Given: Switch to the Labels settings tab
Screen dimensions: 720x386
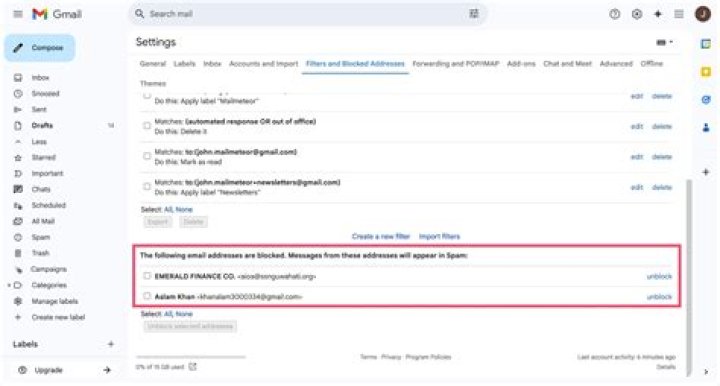Looking at the screenshot, I should coord(184,64).
